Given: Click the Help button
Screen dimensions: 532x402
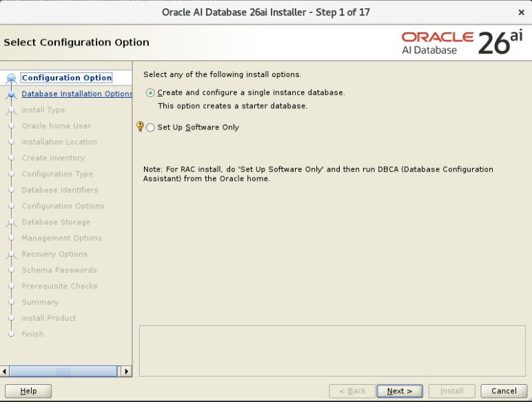Looking at the screenshot, I should [28, 391].
